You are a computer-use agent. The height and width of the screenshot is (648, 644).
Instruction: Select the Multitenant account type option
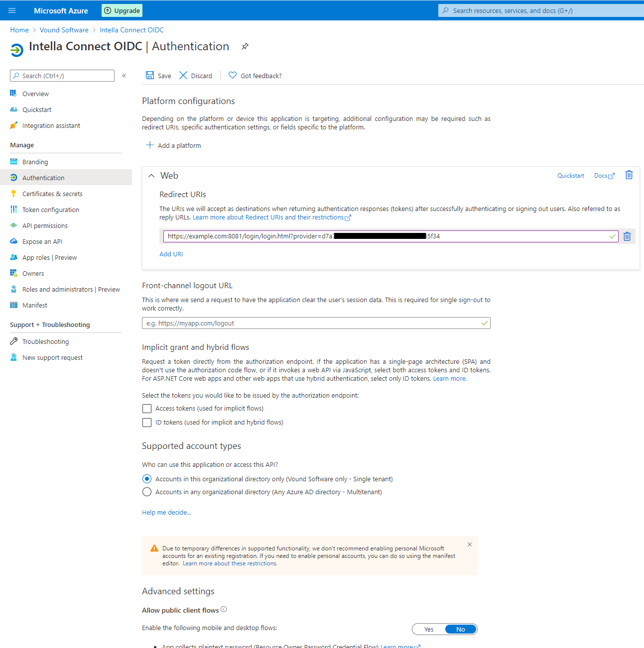pyautogui.click(x=147, y=492)
